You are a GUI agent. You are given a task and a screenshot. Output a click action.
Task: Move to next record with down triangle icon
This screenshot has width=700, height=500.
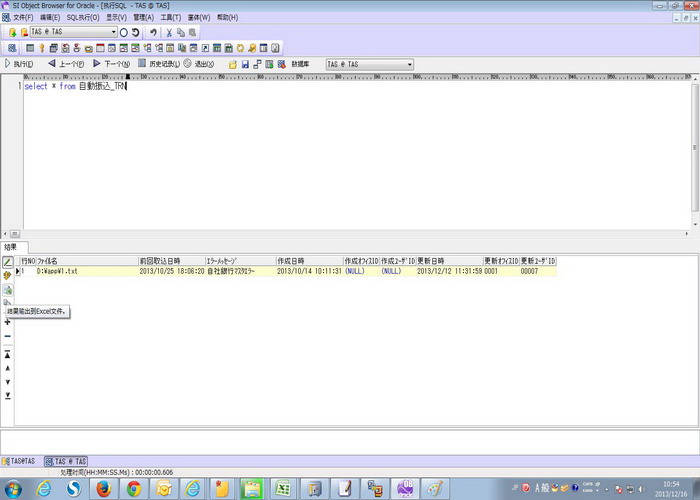point(8,382)
